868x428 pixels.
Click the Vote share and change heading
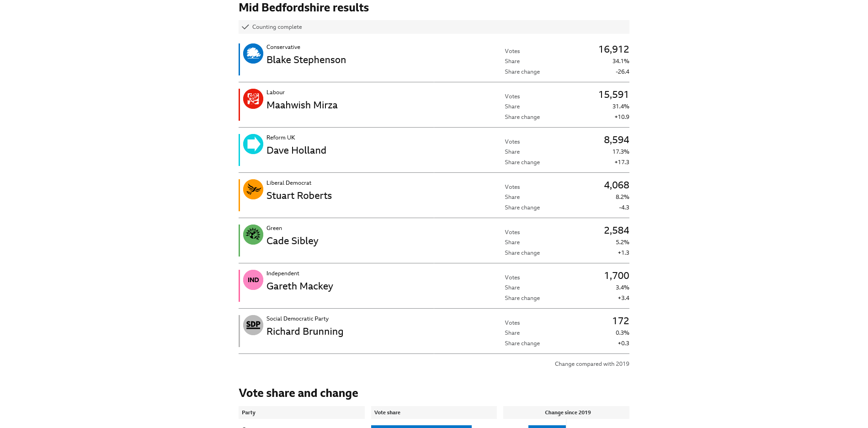298,393
